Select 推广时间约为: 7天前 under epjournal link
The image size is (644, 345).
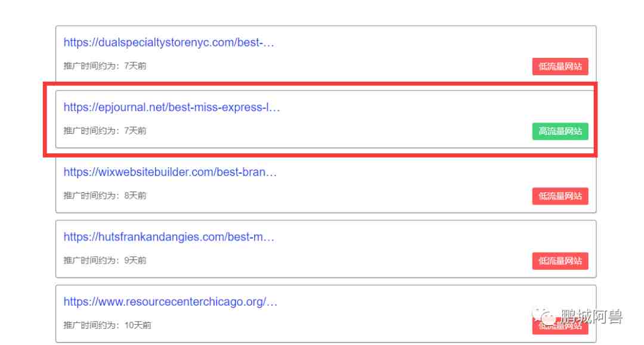click(105, 131)
